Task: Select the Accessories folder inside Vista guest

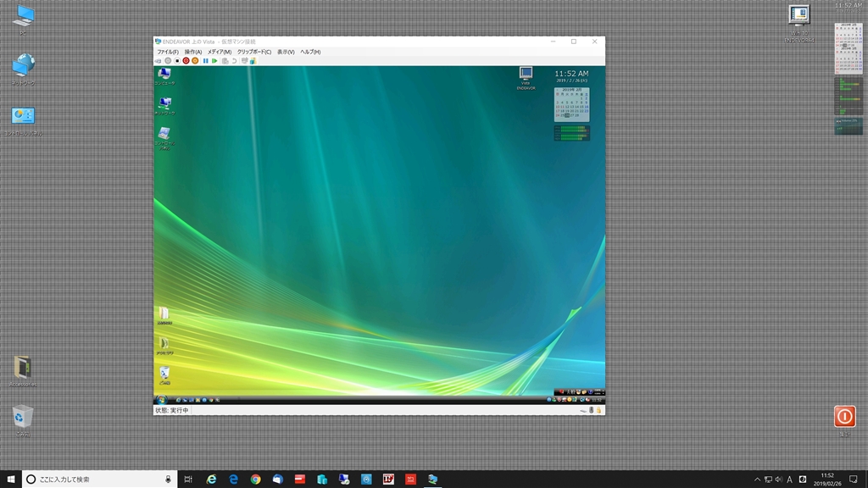Action: [164, 346]
